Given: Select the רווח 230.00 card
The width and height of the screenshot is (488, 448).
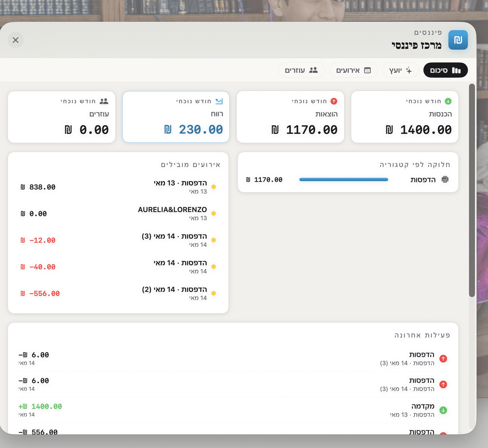Looking at the screenshot, I should click(176, 117).
